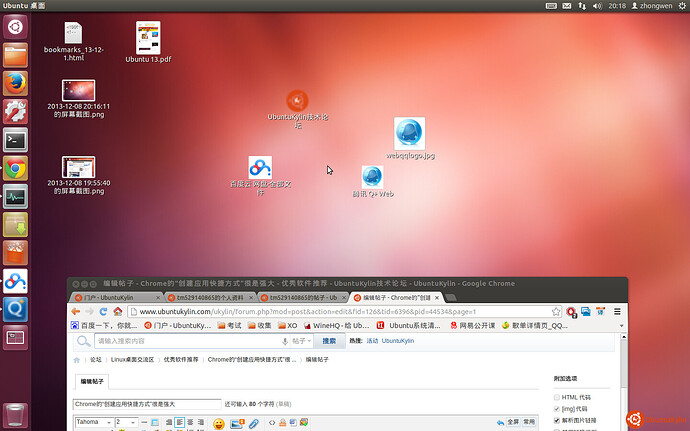The height and width of the screenshot is (431, 690).
Task: Open Ubuntu Dash home launcher icon
Action: pos(15,27)
